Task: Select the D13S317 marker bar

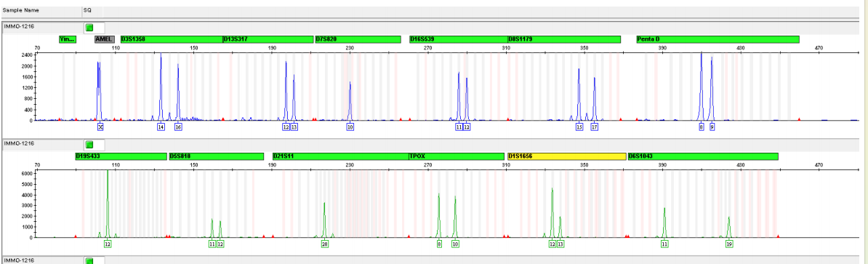Action: tap(268, 39)
